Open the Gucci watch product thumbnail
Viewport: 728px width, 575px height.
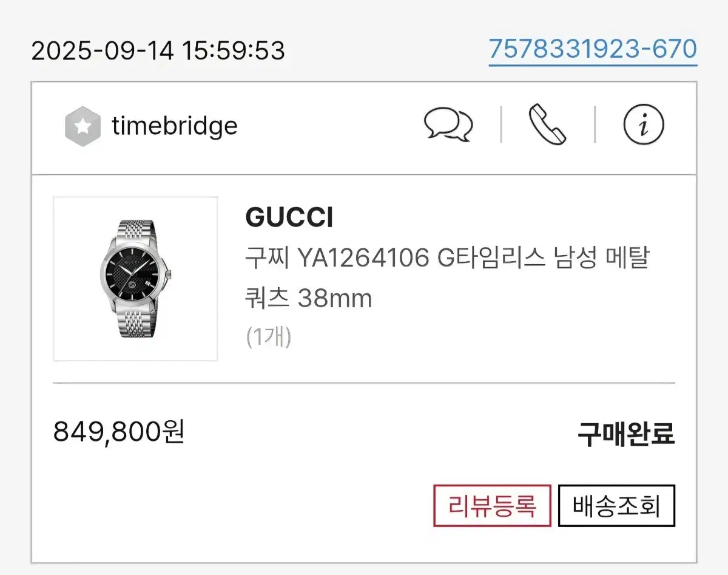135,277
